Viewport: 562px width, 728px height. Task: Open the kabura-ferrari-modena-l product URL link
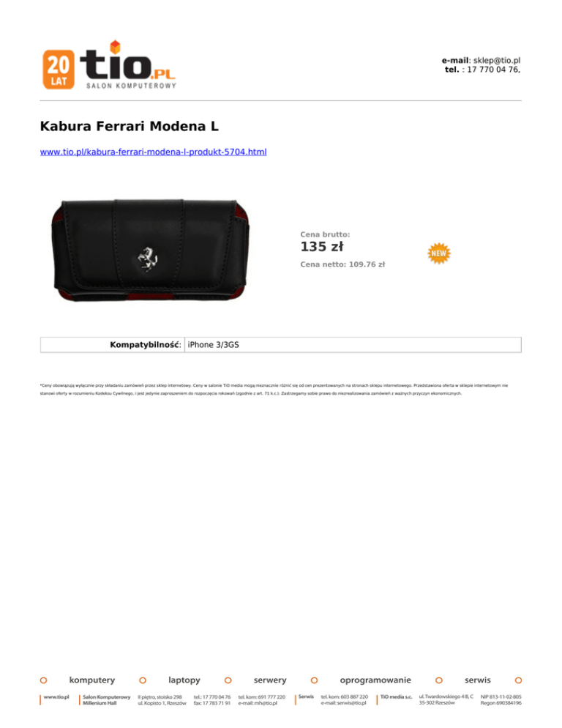pyautogui.click(x=153, y=152)
